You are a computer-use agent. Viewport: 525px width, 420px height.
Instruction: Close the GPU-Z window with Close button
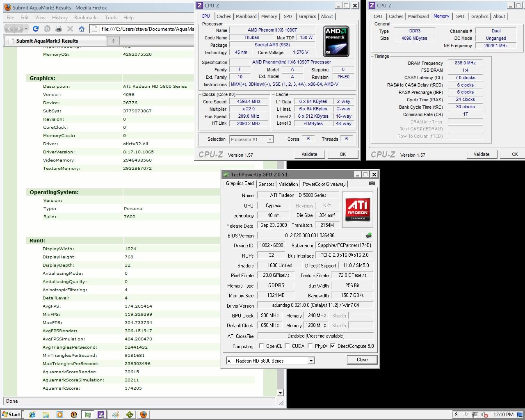[362, 360]
